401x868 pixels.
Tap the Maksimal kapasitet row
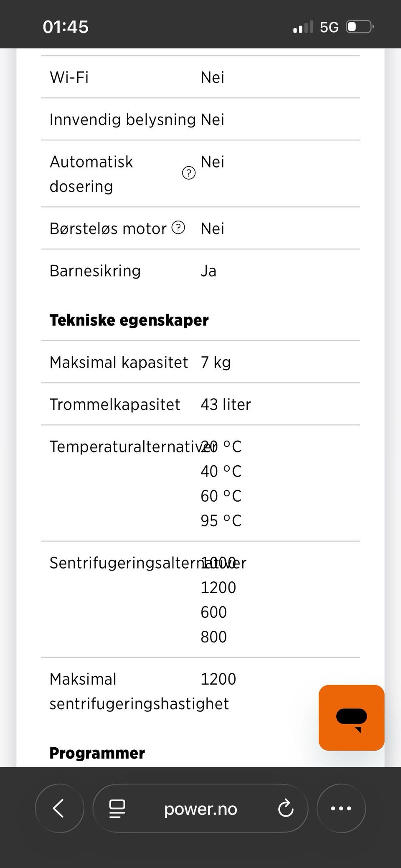click(x=200, y=362)
